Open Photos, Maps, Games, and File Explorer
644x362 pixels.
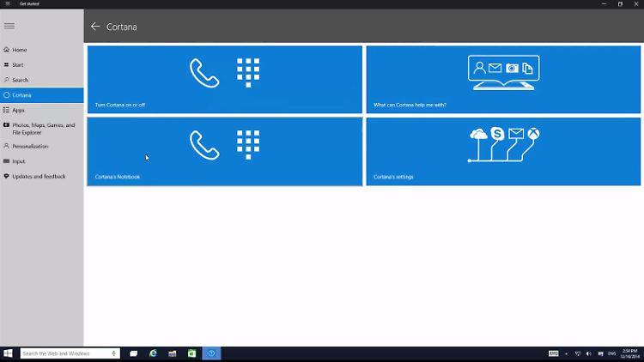pyautogui.click(x=43, y=129)
